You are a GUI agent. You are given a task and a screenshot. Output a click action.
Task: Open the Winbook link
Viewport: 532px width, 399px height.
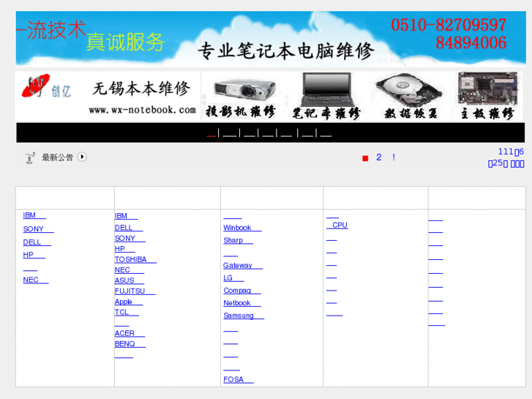pyautogui.click(x=242, y=228)
